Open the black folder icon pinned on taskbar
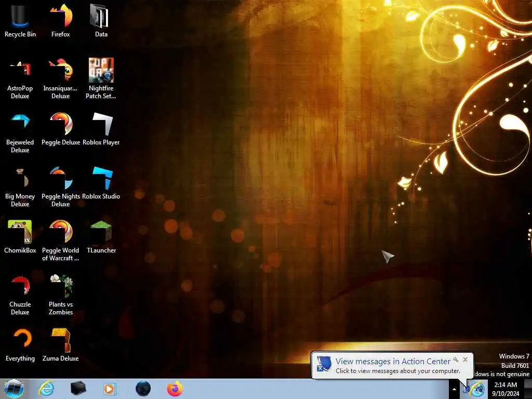The image size is (532, 399). (x=78, y=389)
